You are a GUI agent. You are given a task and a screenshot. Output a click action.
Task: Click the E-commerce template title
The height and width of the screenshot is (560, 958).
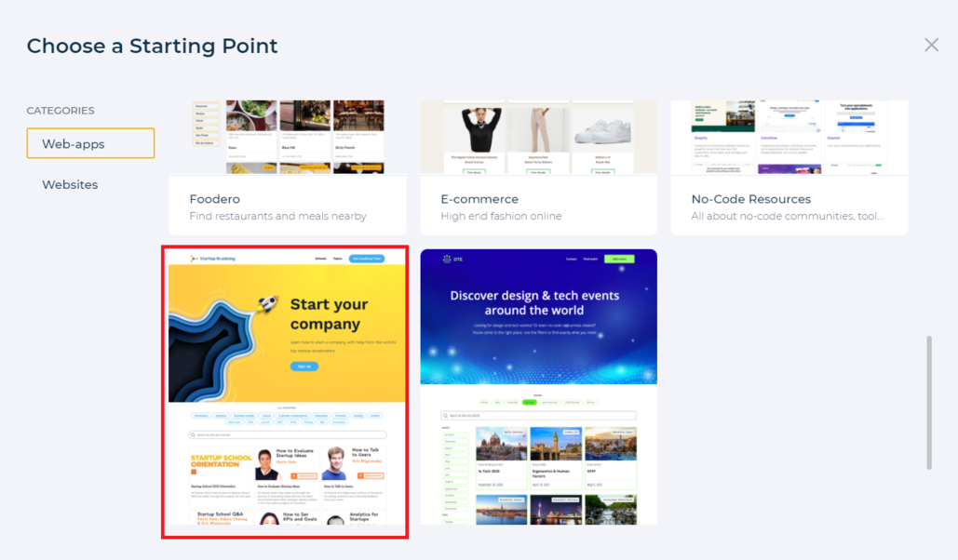click(x=479, y=199)
